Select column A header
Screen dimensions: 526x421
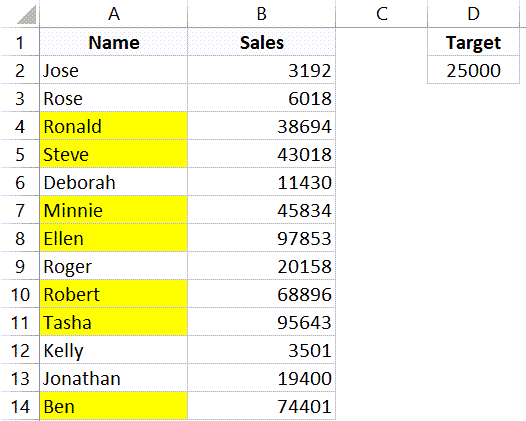click(114, 14)
